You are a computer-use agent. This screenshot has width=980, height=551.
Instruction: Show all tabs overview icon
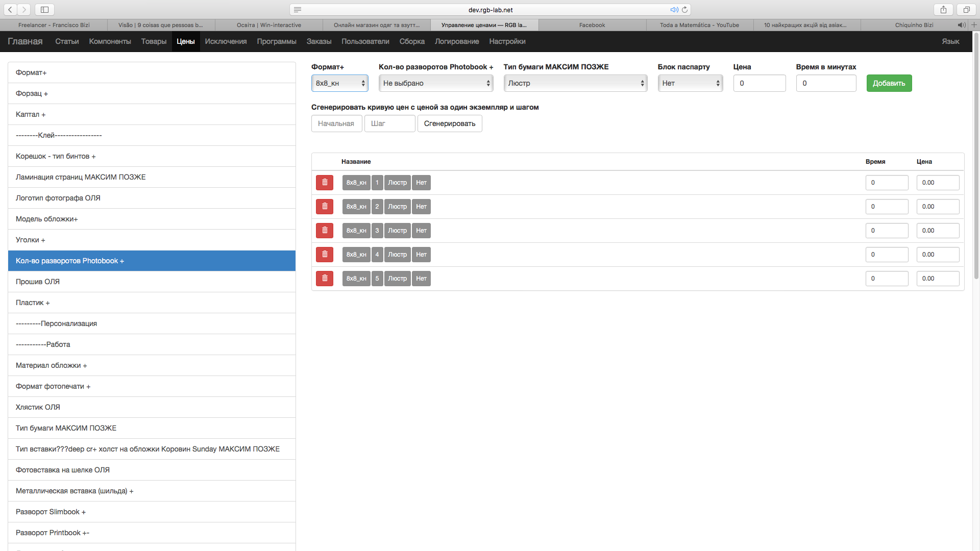[x=966, y=10]
